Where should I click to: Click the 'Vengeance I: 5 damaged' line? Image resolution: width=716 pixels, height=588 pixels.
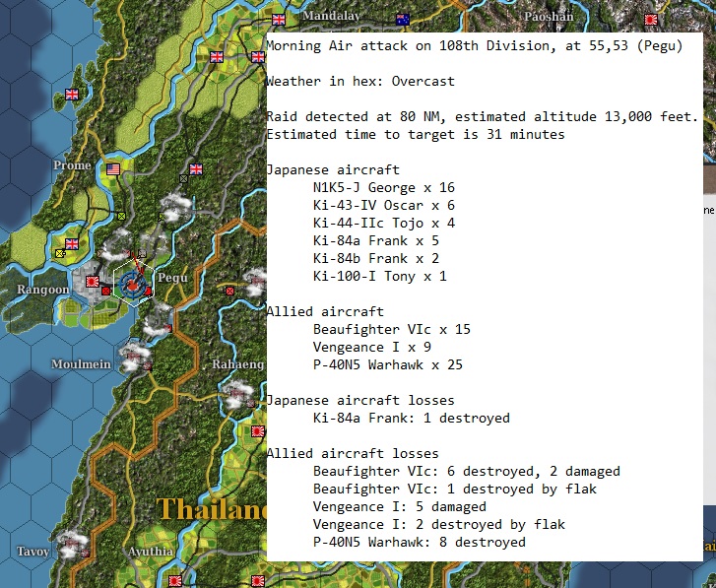(400, 506)
